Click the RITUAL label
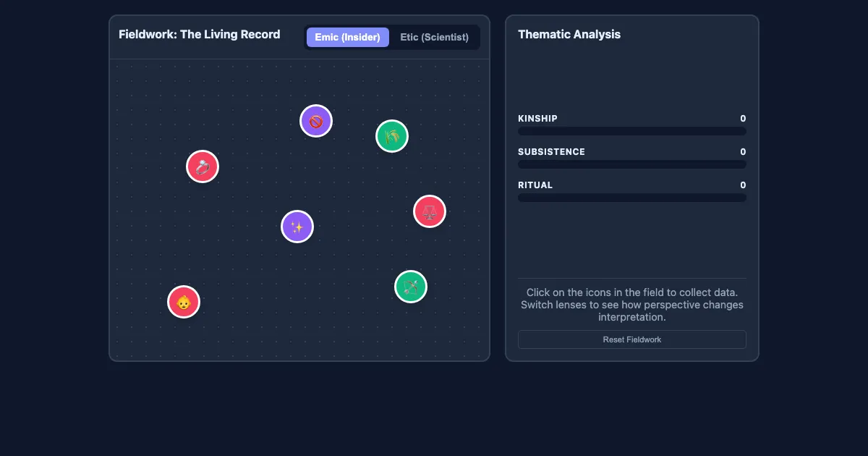The height and width of the screenshot is (456, 868). click(535, 185)
